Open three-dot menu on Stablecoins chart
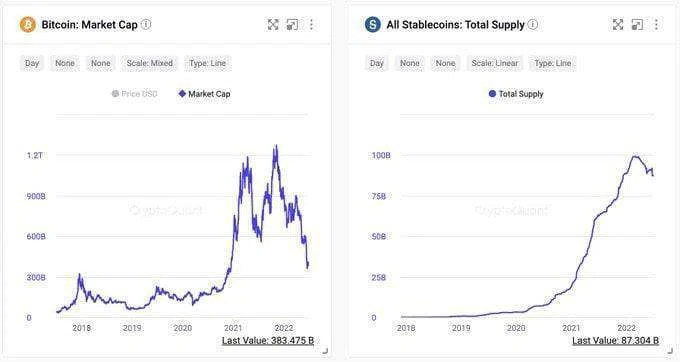Image resolution: width=680 pixels, height=362 pixels. tap(656, 25)
